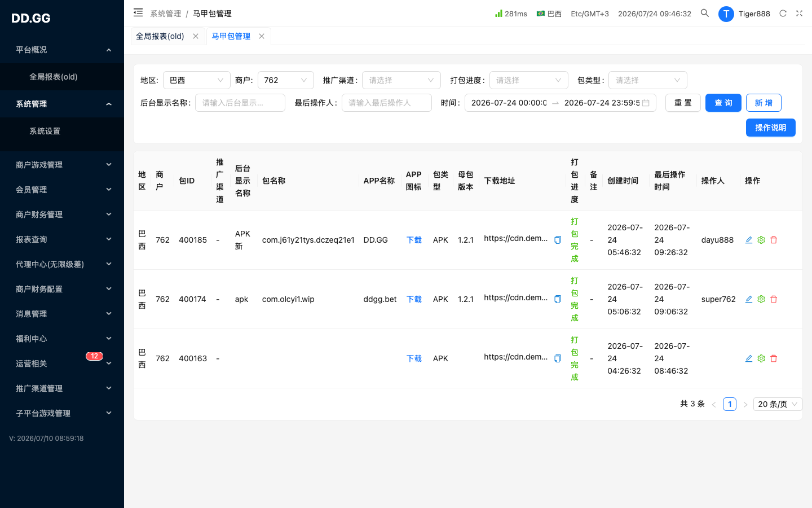Viewport: 812px width, 508px height.
Task: Download APP icon for package 400163
Action: click(x=414, y=358)
